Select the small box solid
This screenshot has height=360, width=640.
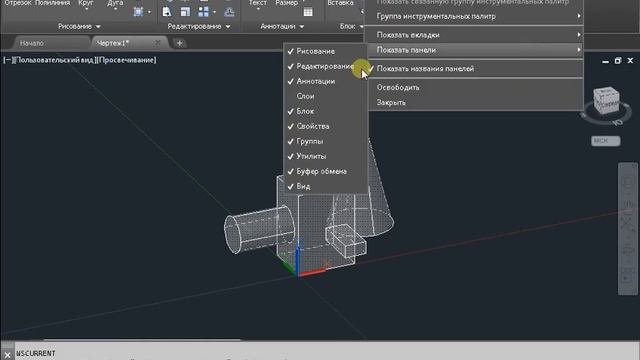click(x=345, y=240)
